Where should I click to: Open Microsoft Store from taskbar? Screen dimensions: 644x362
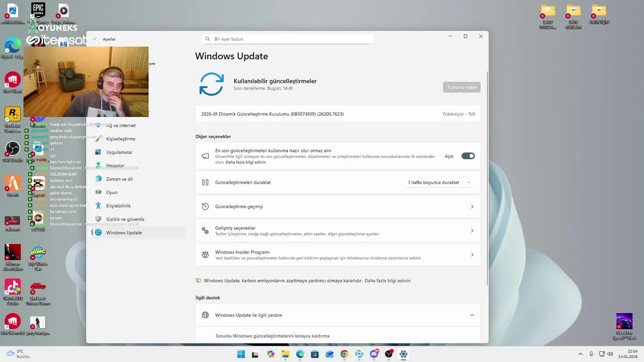[x=315, y=354]
